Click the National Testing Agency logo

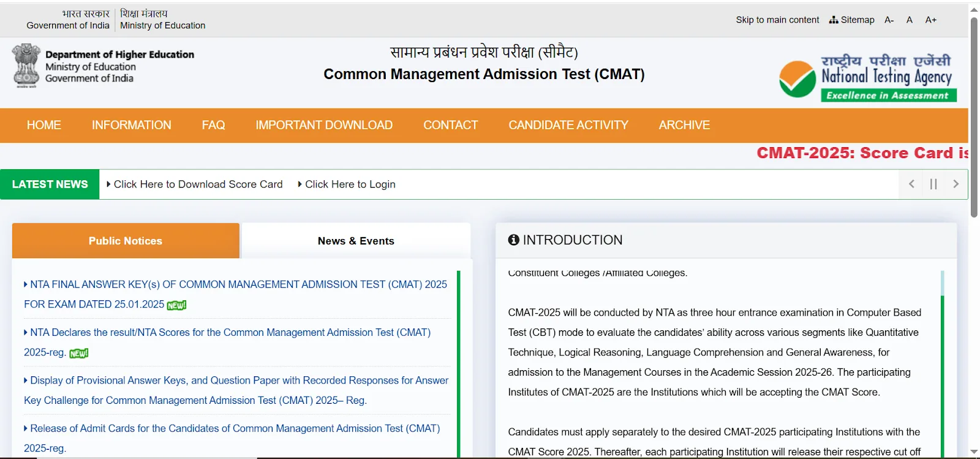(x=868, y=77)
